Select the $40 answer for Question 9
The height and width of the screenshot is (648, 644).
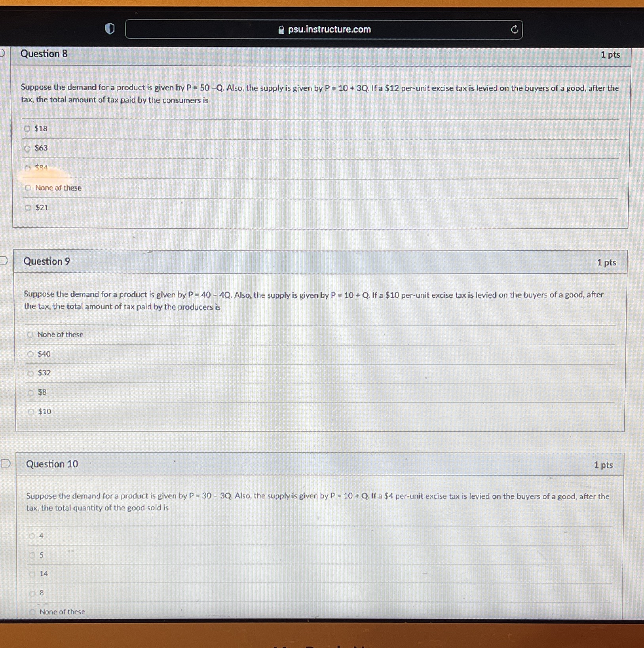(30, 354)
